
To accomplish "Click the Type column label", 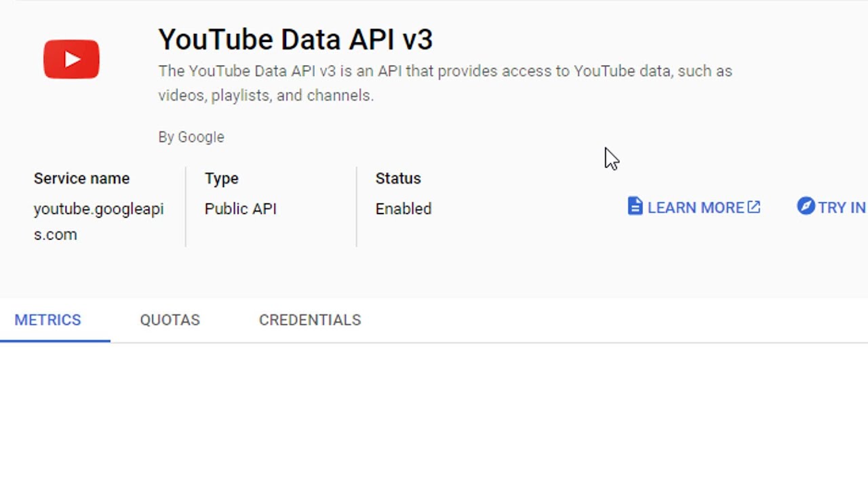I will coord(221,178).
